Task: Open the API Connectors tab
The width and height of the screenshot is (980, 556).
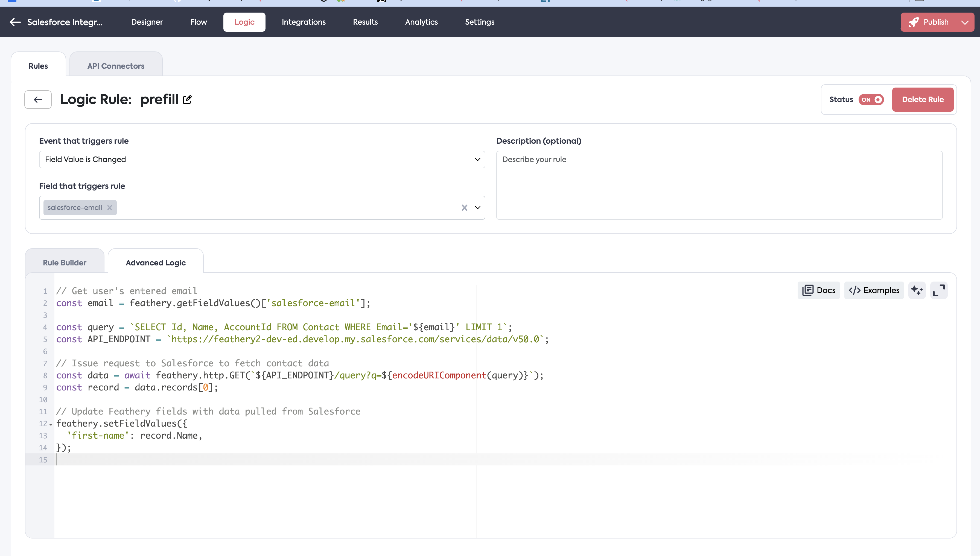Action: tap(116, 66)
